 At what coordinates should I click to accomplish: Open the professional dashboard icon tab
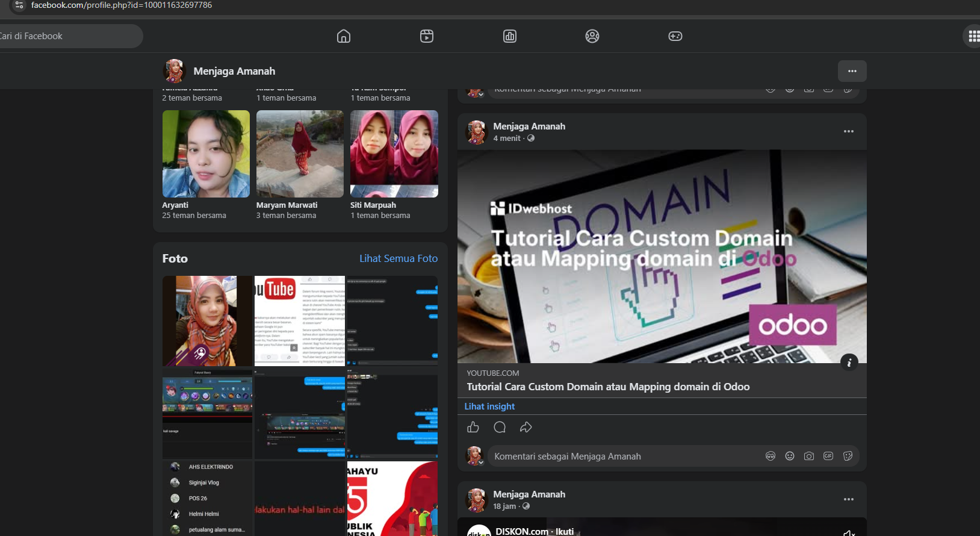(x=510, y=36)
